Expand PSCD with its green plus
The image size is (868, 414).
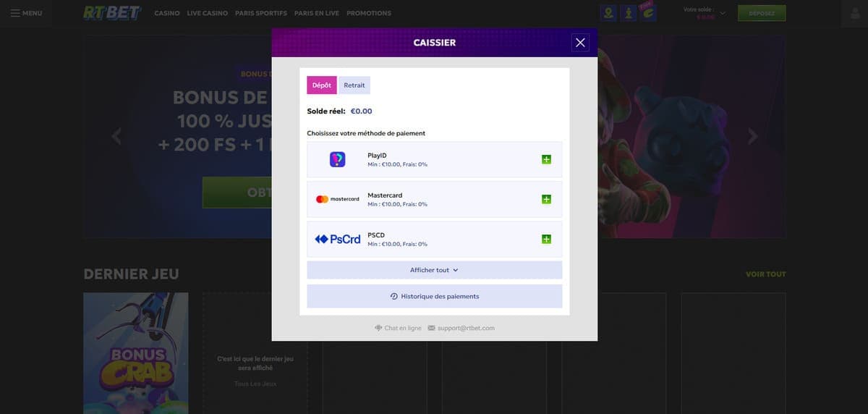tap(546, 239)
